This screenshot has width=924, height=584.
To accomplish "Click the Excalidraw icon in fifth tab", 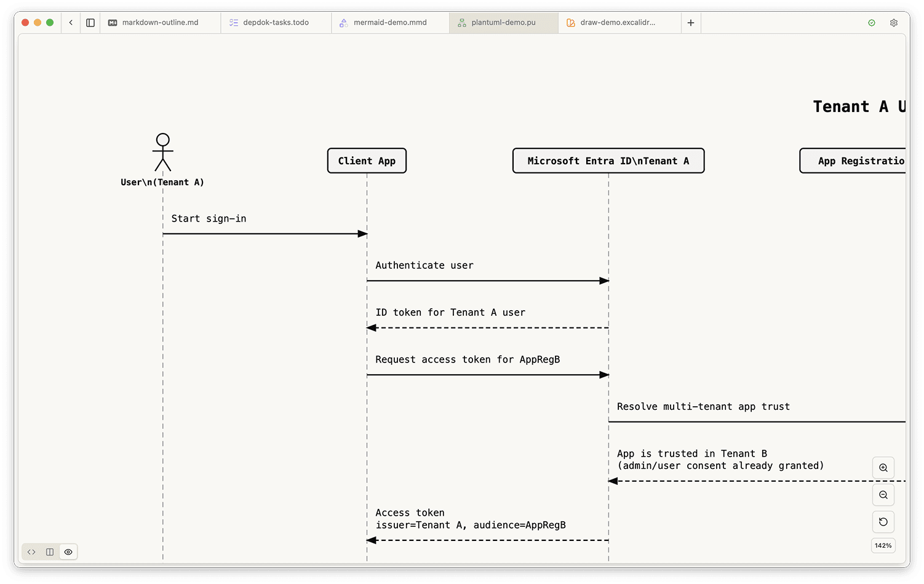I will click(x=571, y=23).
